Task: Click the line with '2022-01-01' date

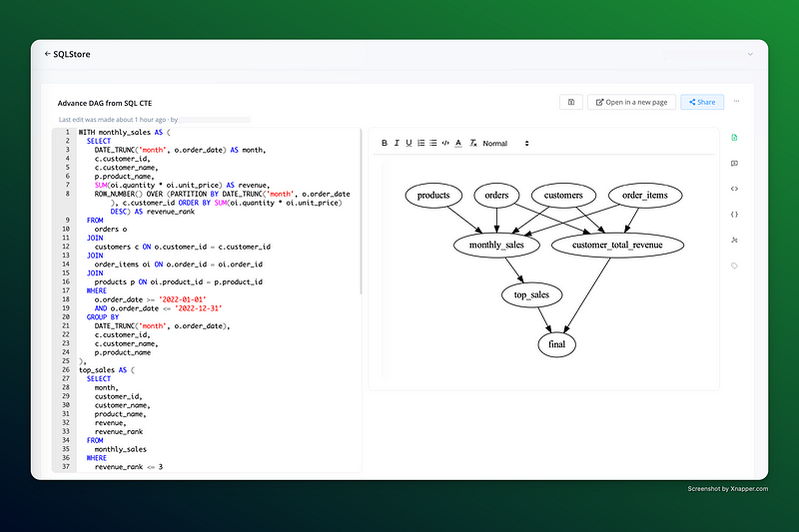Action: pos(151,299)
